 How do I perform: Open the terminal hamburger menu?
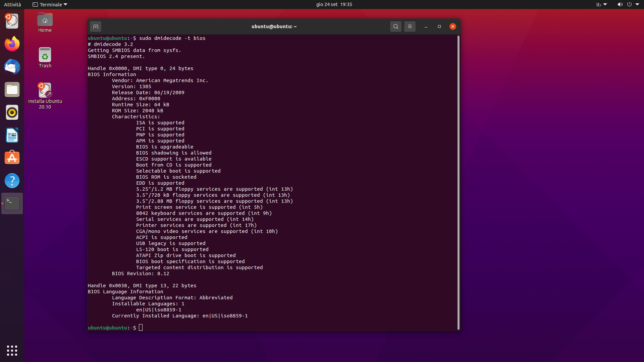tap(410, 26)
